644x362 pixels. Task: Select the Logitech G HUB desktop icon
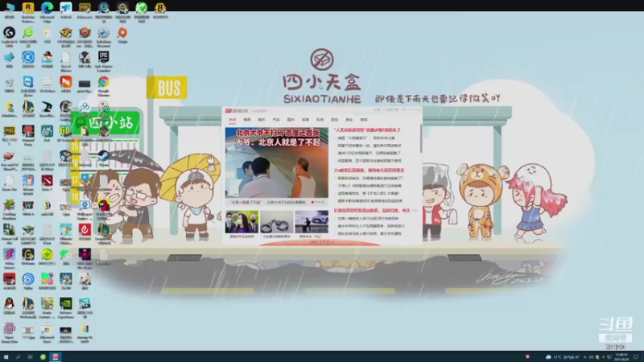(9, 33)
